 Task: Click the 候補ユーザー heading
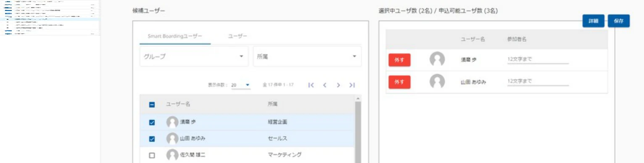point(148,11)
